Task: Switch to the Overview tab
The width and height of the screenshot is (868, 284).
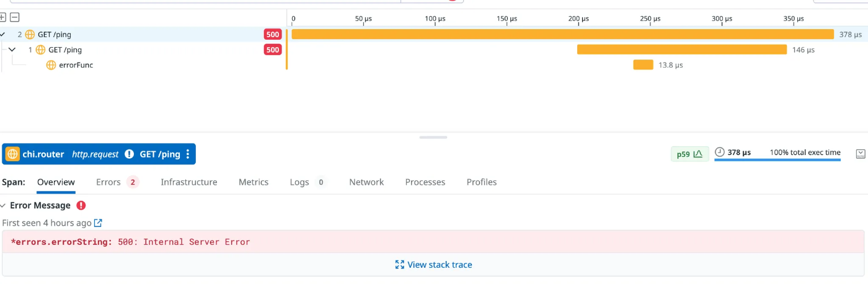Action: coord(56,182)
